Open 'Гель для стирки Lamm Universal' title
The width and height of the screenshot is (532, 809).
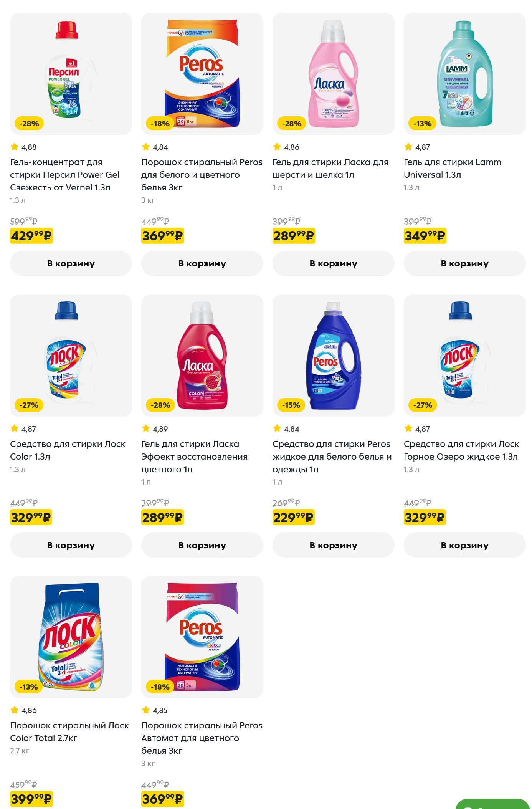452,168
